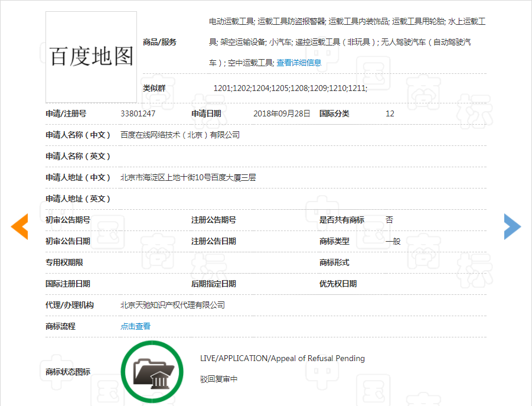Viewport: 532px width, 406px height.
Task: Click the 申请/注册号 label
Action: [x=66, y=113]
